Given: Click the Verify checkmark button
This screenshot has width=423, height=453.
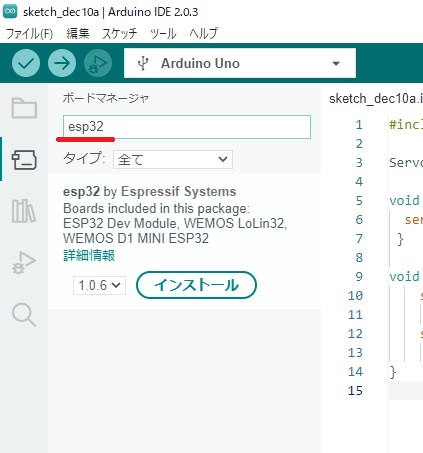Looking at the screenshot, I should [x=26, y=63].
